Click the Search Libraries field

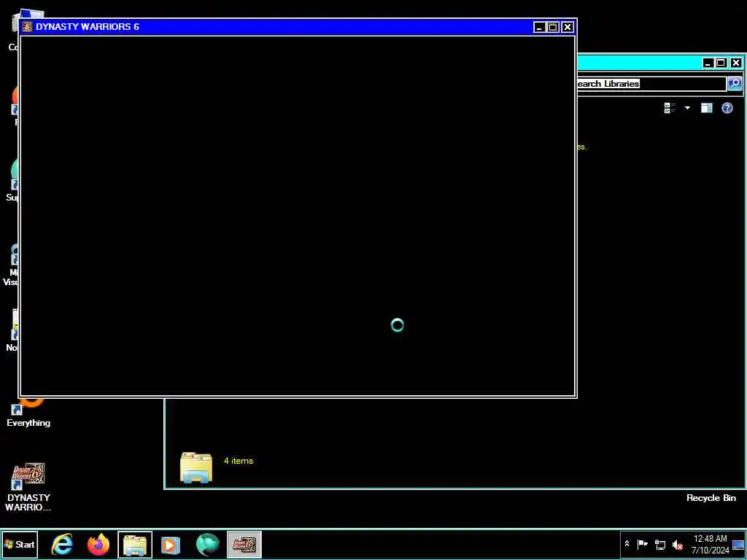pyautogui.click(x=651, y=84)
